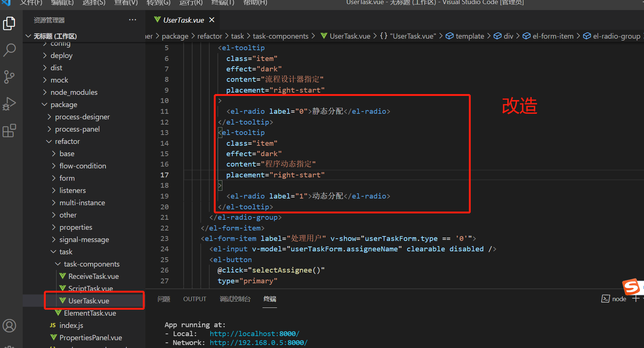Open the localhost:8000 link in terminal

pos(254,333)
